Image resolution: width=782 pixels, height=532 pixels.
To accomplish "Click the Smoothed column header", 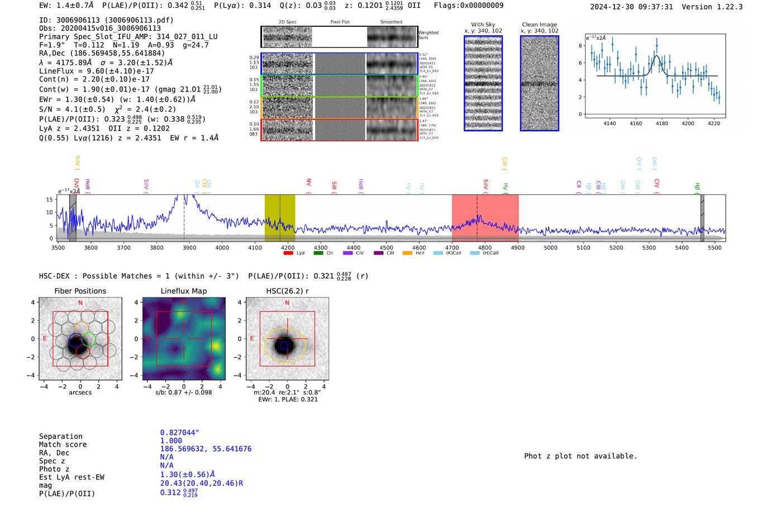I will tap(392, 22).
